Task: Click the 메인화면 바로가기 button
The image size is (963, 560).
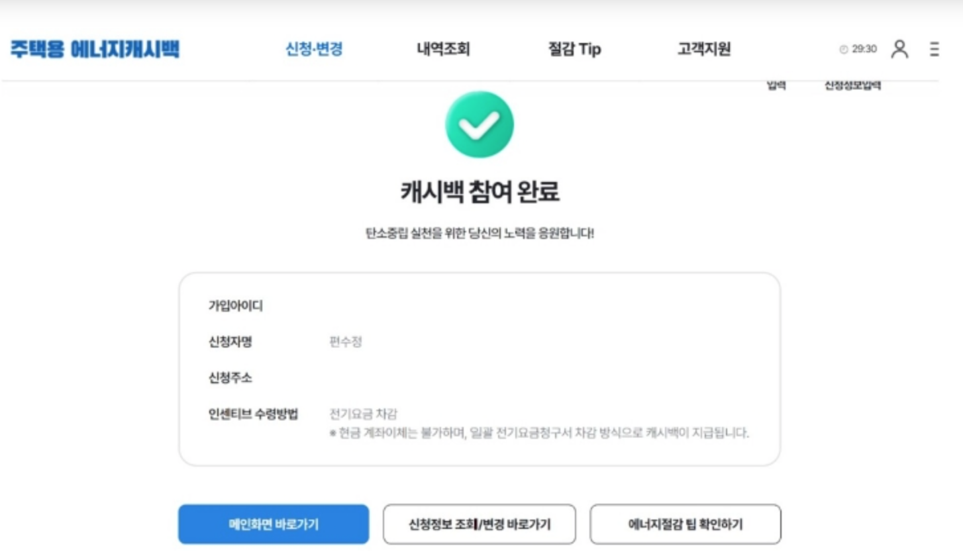Action: pyautogui.click(x=274, y=524)
